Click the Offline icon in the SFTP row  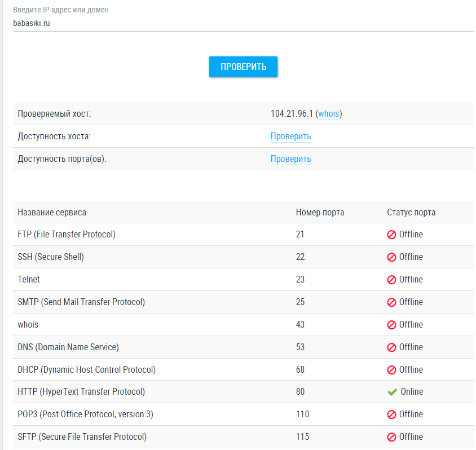[391, 437]
